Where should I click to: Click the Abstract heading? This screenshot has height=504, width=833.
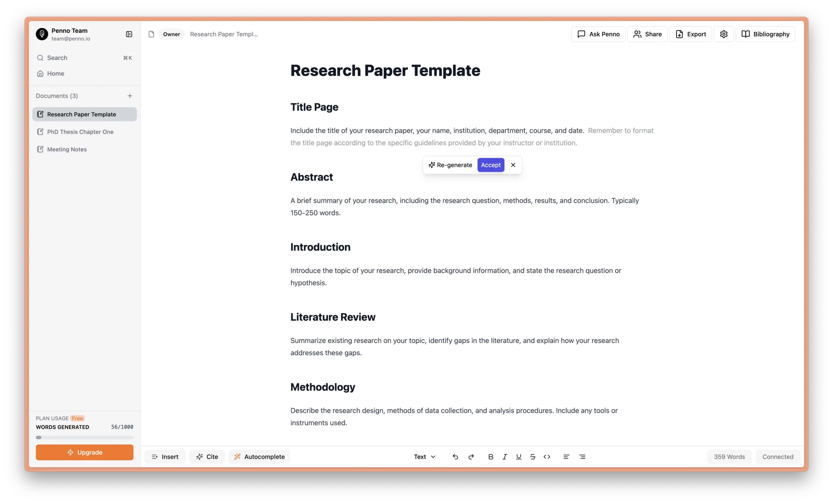click(311, 177)
